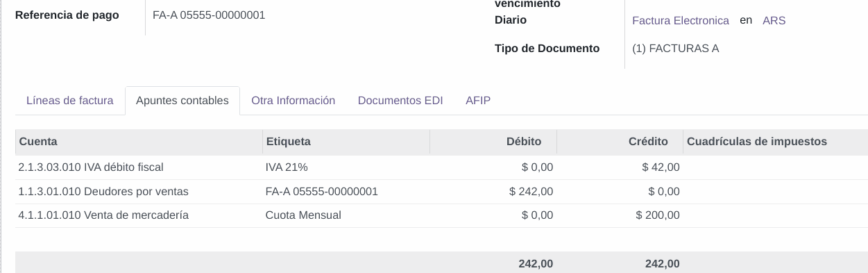This screenshot has height=273, width=868.
Task: Click the Cuadrículas de impuestos column header
Action: pyautogui.click(x=775, y=142)
